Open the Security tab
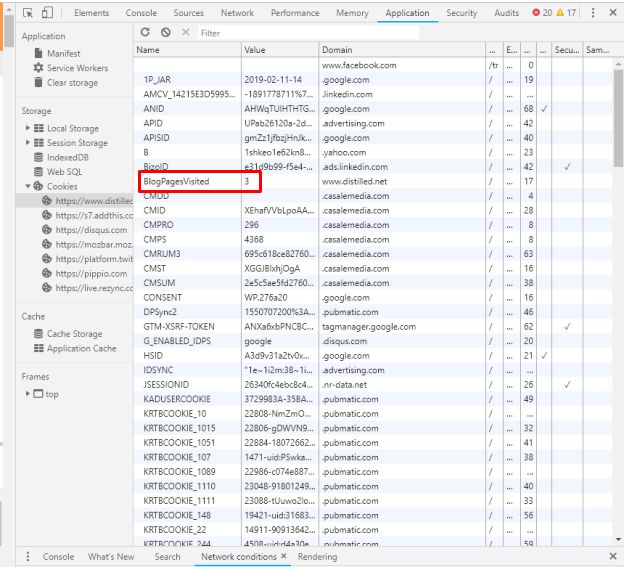The width and height of the screenshot is (624, 567). click(x=461, y=13)
